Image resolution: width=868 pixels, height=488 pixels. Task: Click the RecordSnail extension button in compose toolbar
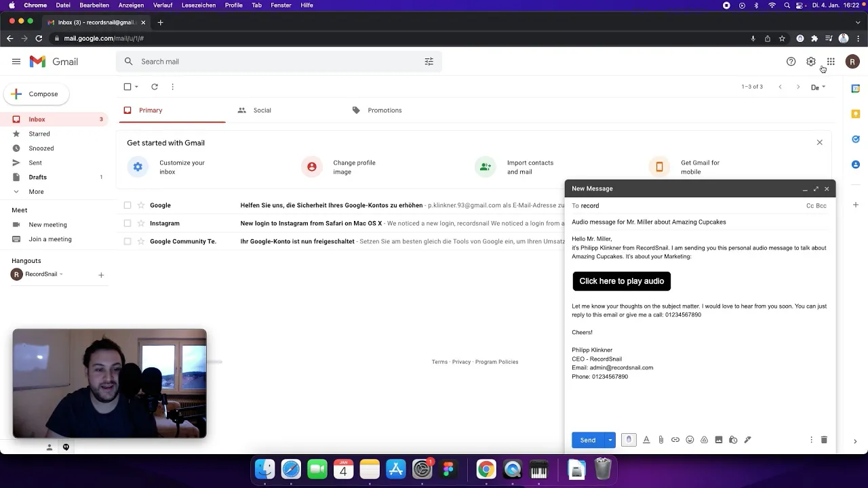click(x=629, y=440)
